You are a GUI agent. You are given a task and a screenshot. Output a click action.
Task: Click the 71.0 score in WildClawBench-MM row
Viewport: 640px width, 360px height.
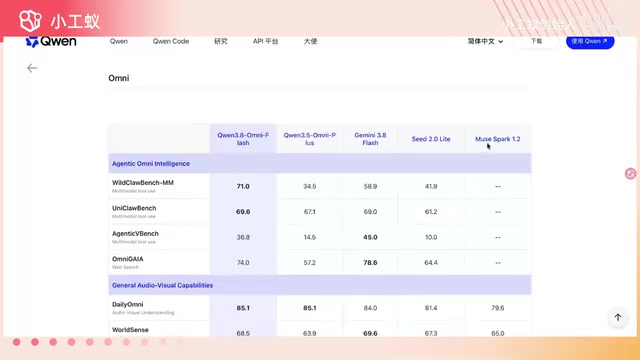(x=243, y=186)
